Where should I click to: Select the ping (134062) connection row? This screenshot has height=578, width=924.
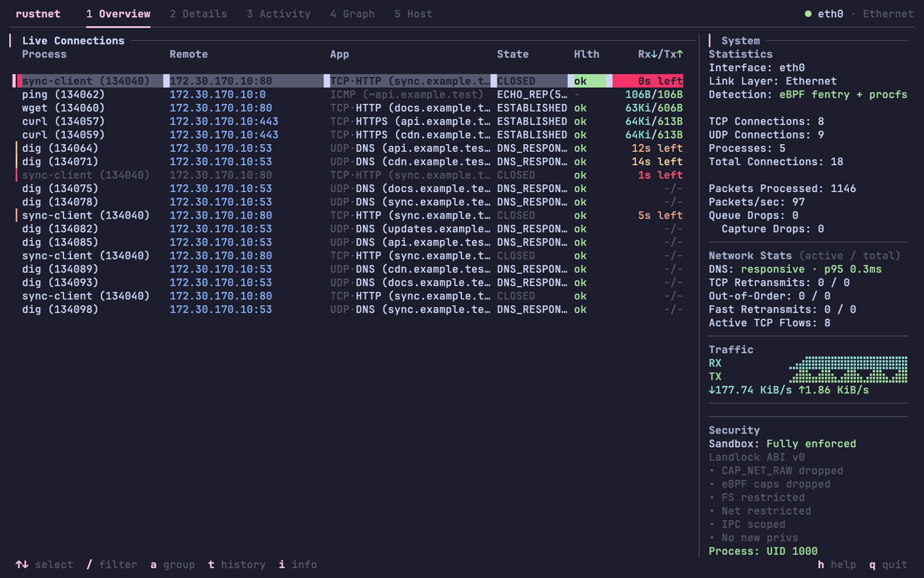click(x=349, y=94)
